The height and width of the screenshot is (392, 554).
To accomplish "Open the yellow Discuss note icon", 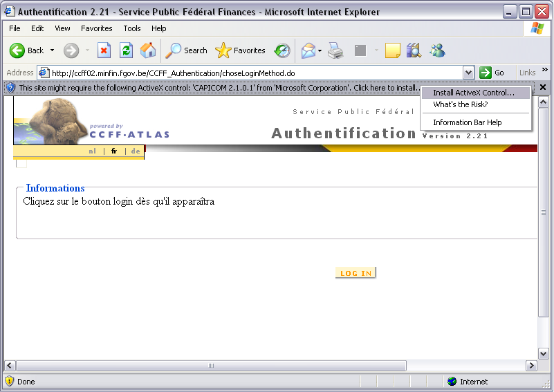I will tap(393, 50).
